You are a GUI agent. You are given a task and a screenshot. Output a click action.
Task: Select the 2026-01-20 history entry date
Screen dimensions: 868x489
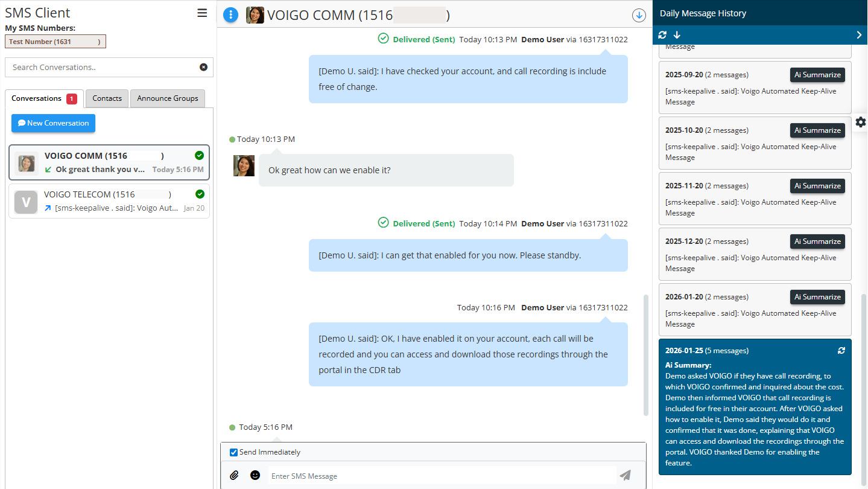[x=684, y=297]
